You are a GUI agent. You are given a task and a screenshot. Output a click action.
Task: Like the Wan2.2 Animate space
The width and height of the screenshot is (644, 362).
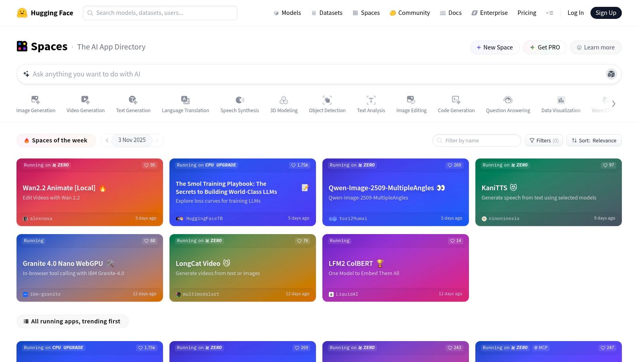coord(150,165)
